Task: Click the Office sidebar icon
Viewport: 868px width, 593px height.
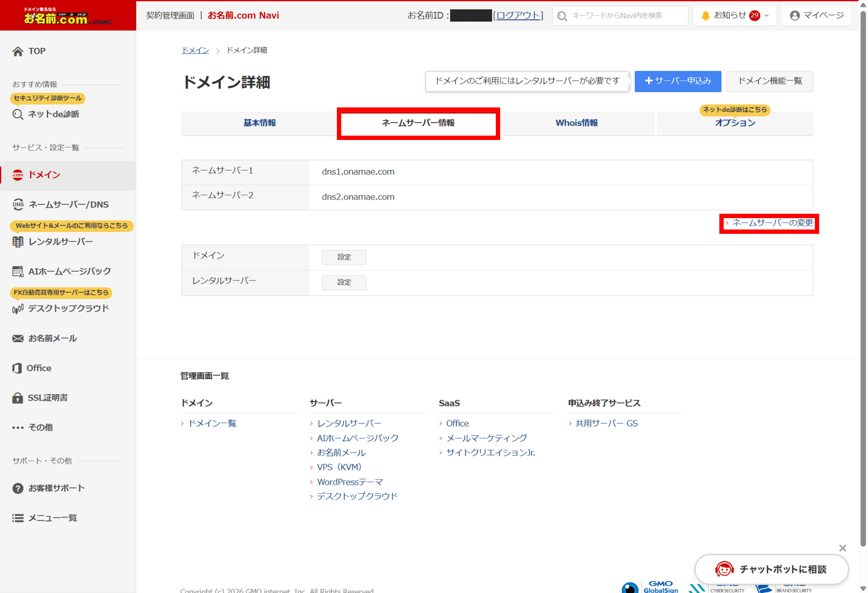Action: (x=17, y=368)
